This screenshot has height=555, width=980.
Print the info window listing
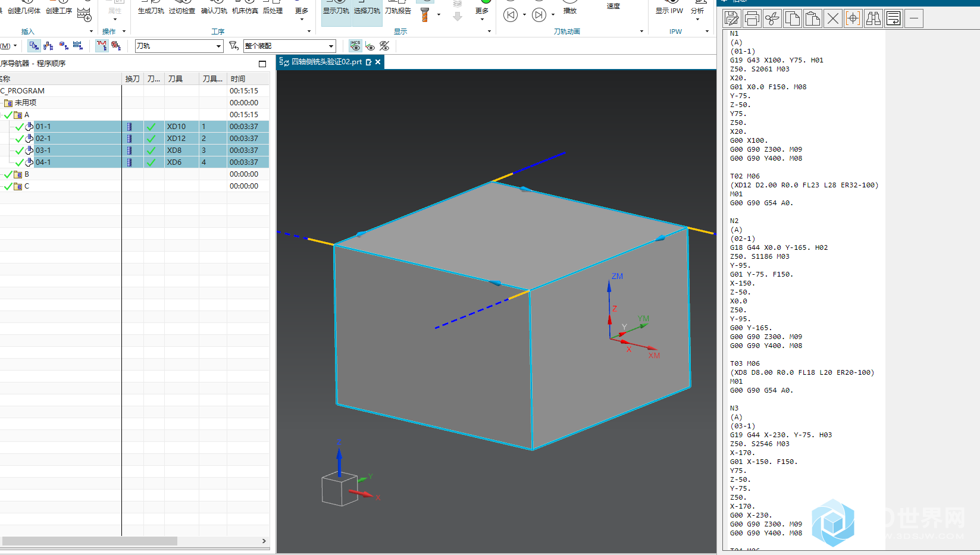pos(752,19)
